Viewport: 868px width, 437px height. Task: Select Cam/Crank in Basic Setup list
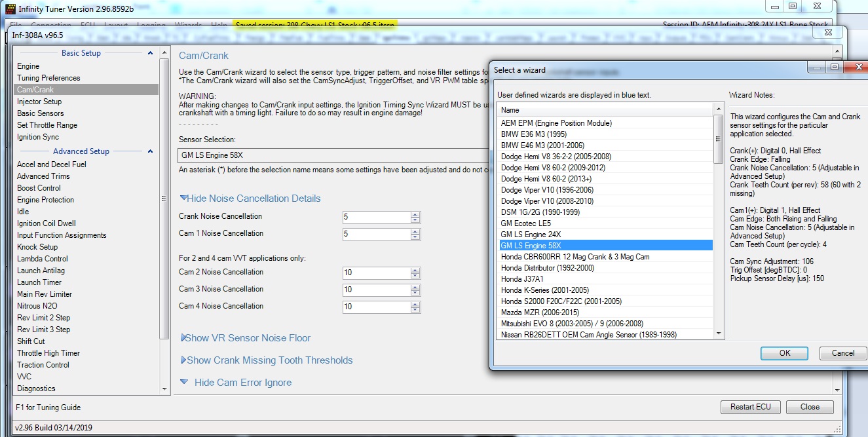click(x=86, y=90)
